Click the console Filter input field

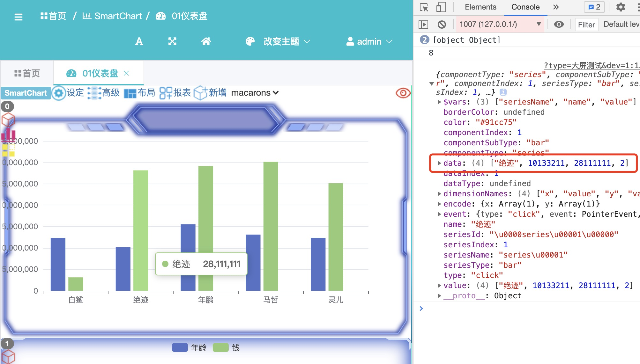point(586,25)
